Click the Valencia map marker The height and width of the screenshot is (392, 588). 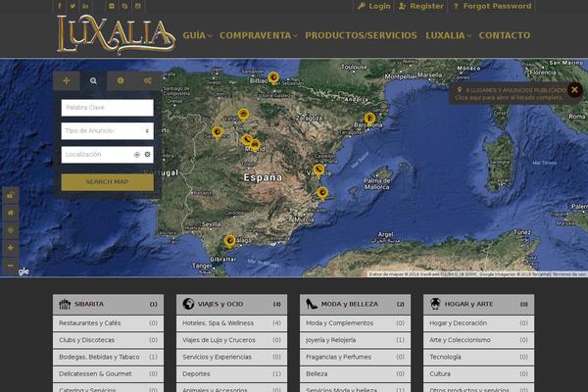tap(318, 171)
